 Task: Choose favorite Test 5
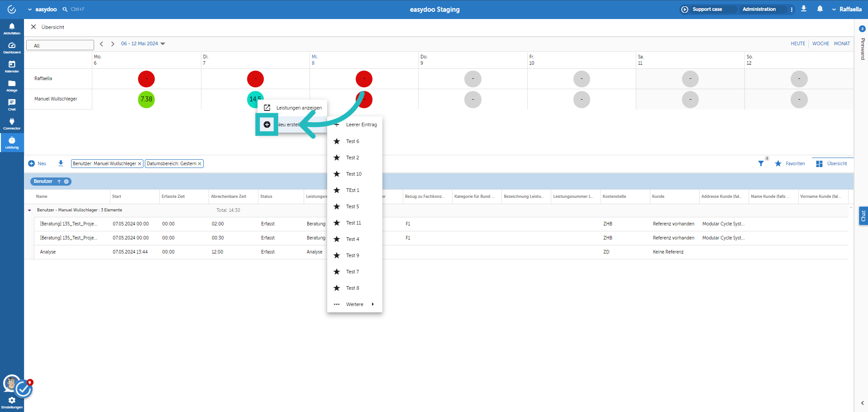(x=355, y=206)
